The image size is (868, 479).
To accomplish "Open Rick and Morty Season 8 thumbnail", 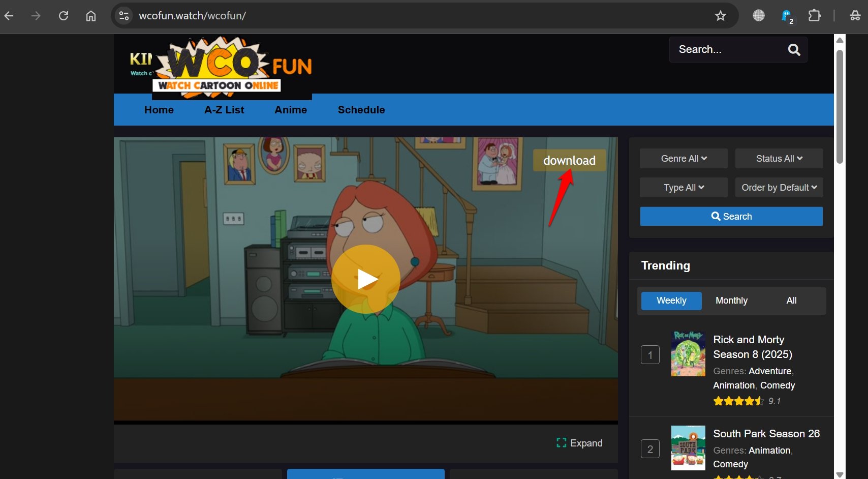I will 688,354.
